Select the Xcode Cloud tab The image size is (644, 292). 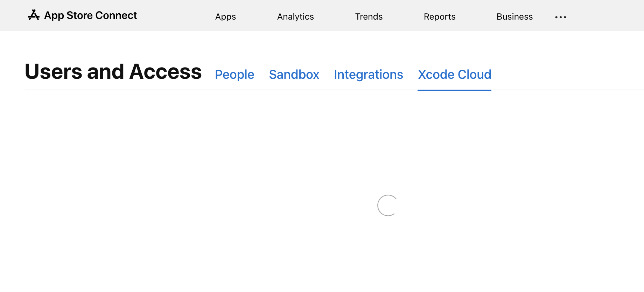pos(455,75)
